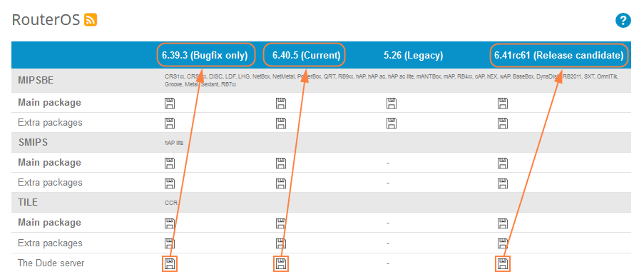
Task: Download SMIPS Main package 6.40.5 Current
Action: [x=280, y=163]
